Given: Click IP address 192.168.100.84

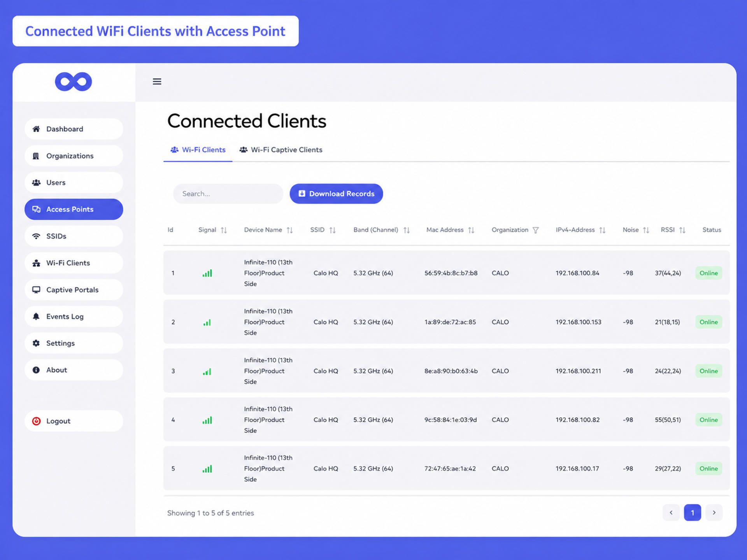Looking at the screenshot, I should click(x=577, y=273).
